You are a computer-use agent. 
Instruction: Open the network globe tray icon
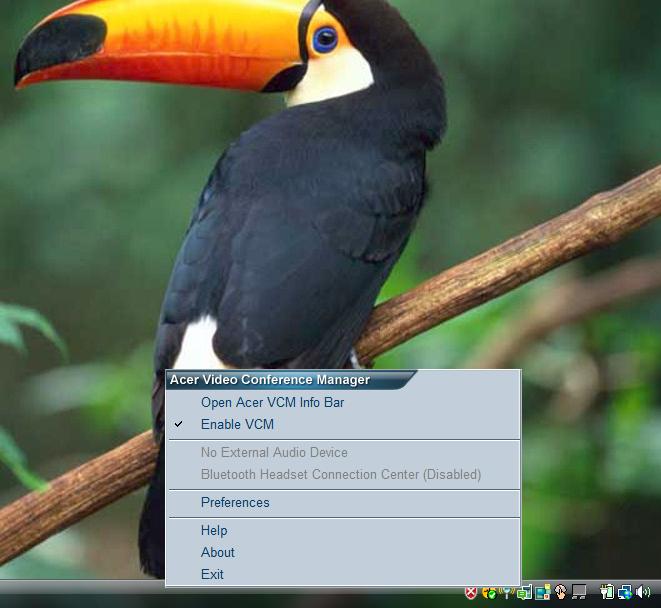(x=625, y=592)
